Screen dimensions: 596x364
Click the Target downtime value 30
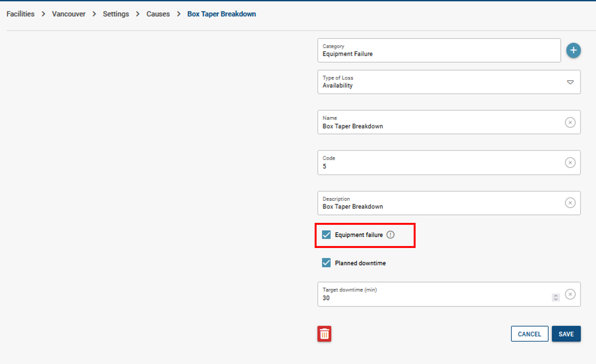click(326, 298)
